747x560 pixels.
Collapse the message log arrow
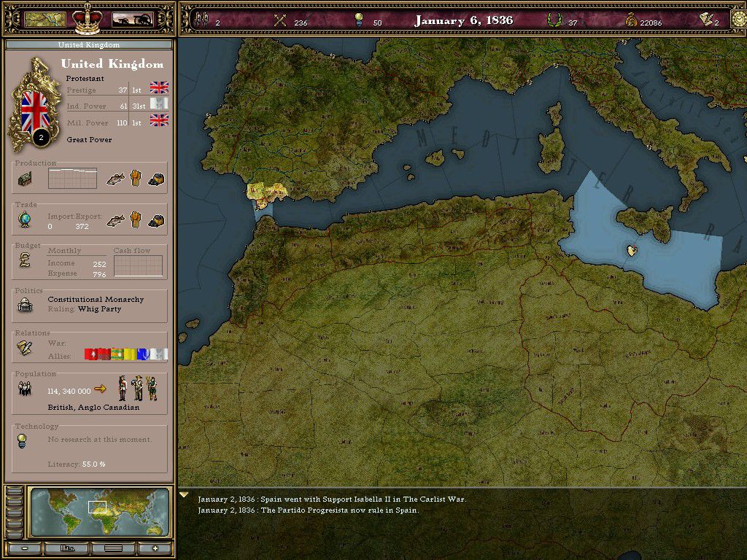coord(184,495)
